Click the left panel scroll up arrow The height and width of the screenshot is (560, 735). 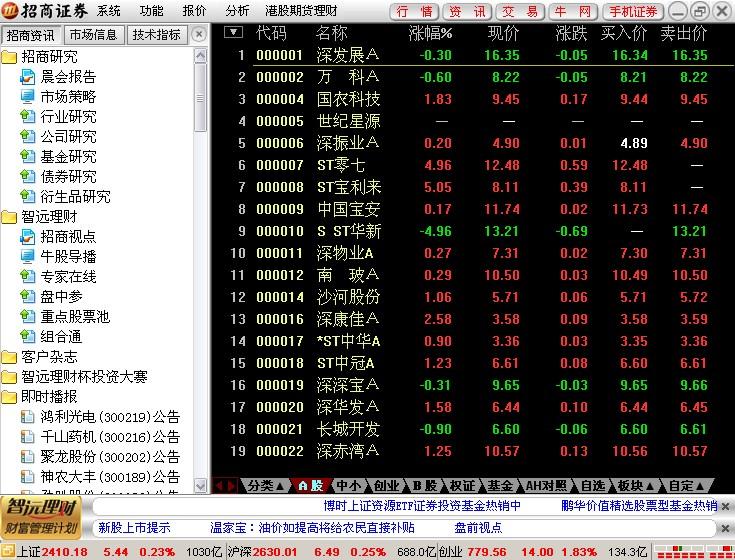pyautogui.click(x=200, y=56)
